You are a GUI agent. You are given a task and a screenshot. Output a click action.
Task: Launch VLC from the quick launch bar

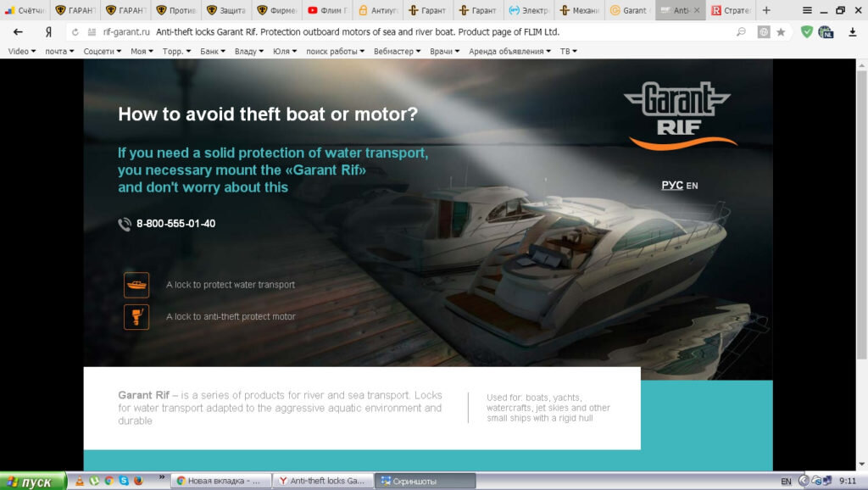pyautogui.click(x=79, y=481)
